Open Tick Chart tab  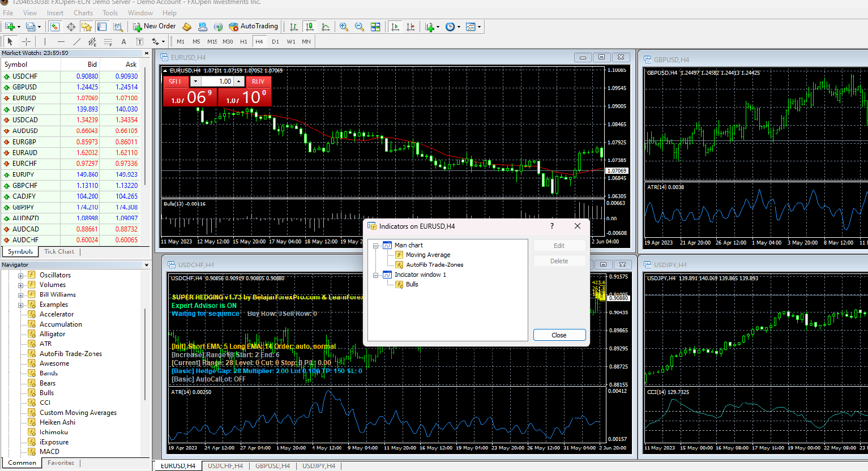pyautogui.click(x=59, y=251)
